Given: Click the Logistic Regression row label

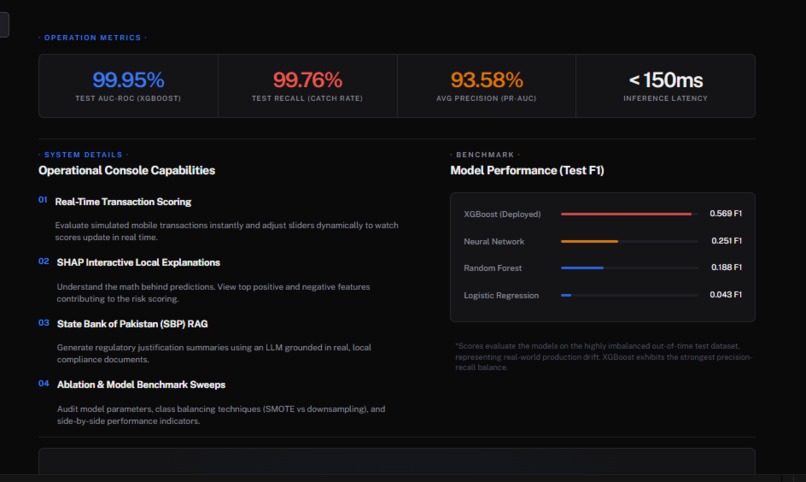Looking at the screenshot, I should pyautogui.click(x=501, y=295).
